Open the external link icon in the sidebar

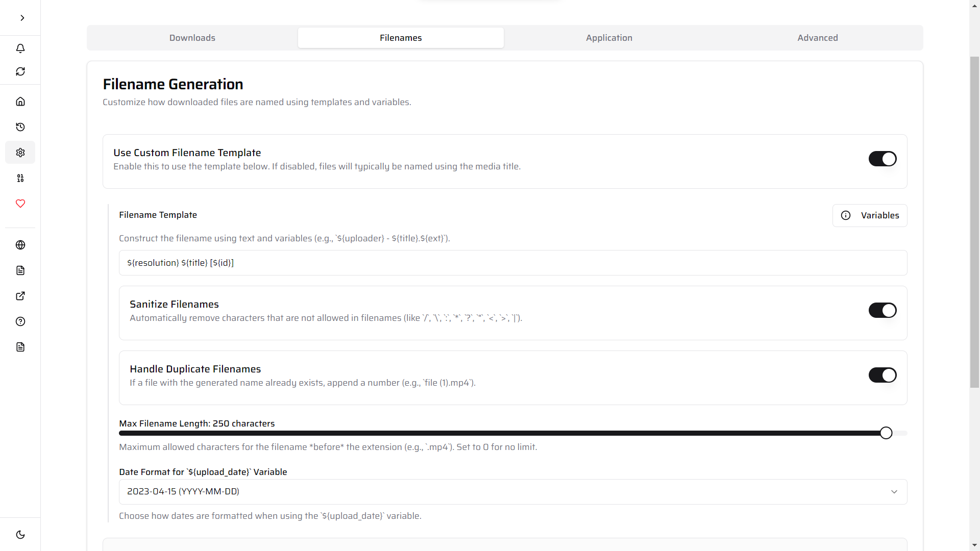(20, 296)
